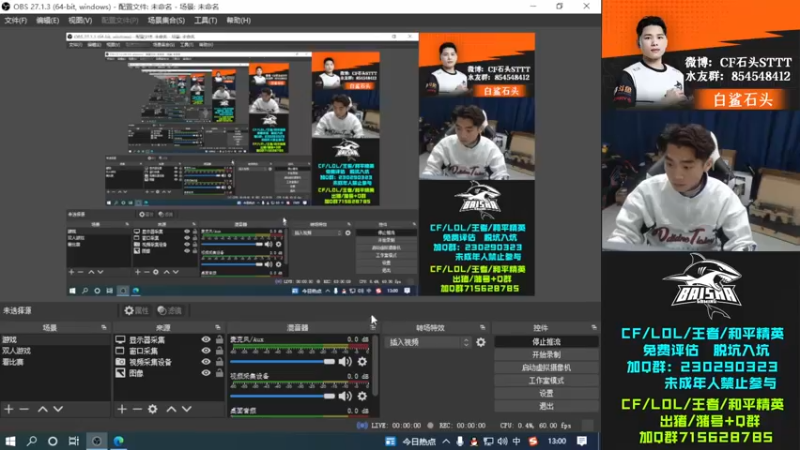Click the 滤镜 filters button
800x450 pixels.
(x=170, y=310)
